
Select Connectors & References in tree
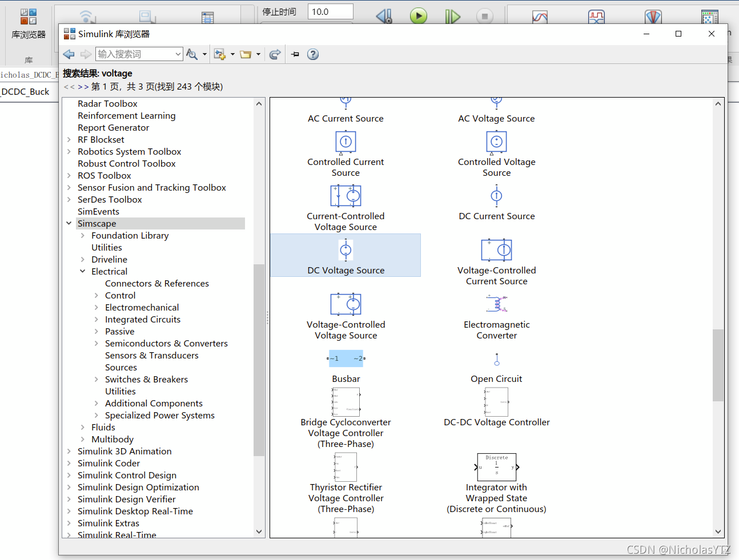click(157, 283)
